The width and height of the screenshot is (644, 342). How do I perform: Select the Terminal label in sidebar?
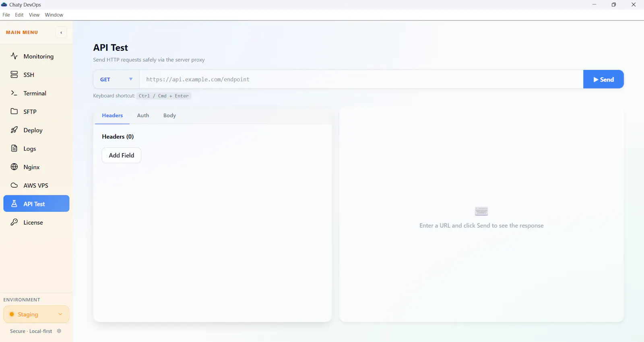[35, 93]
